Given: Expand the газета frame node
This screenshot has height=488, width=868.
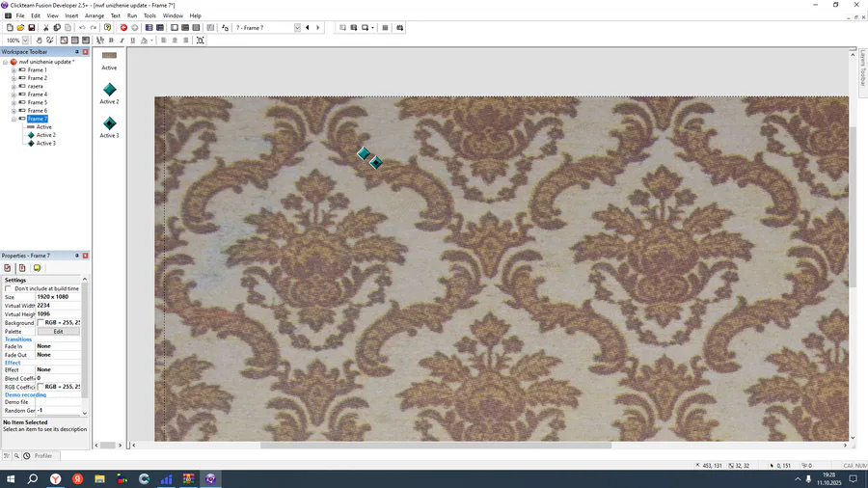Looking at the screenshot, I should pyautogui.click(x=14, y=86).
